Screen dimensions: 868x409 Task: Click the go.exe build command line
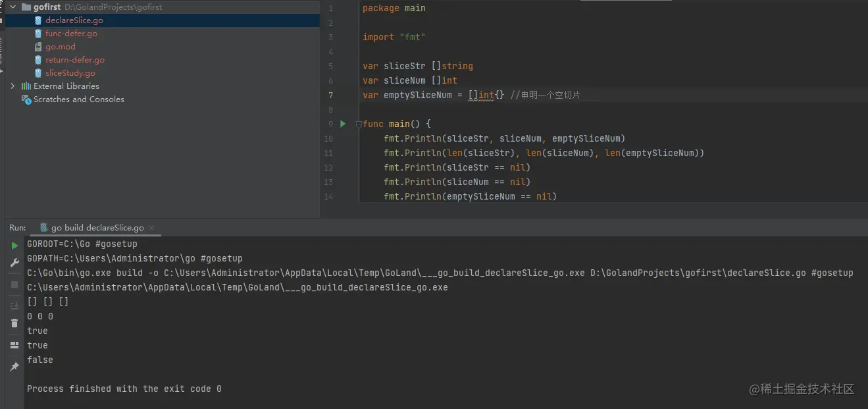440,273
